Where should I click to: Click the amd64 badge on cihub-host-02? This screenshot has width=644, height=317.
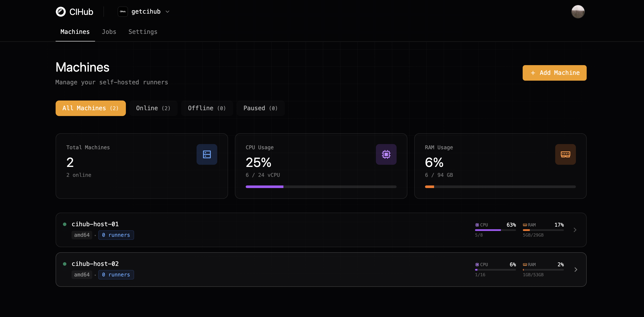[x=82, y=275]
